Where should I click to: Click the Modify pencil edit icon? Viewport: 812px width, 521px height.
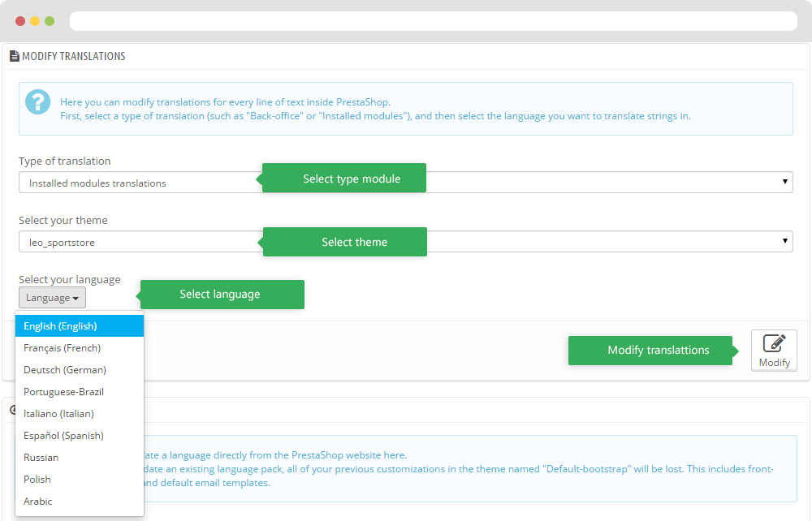click(x=774, y=343)
